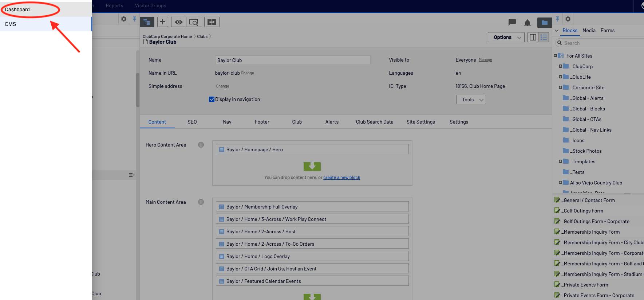
Task: Click the Name input field with Baylor Club
Action: [293, 60]
